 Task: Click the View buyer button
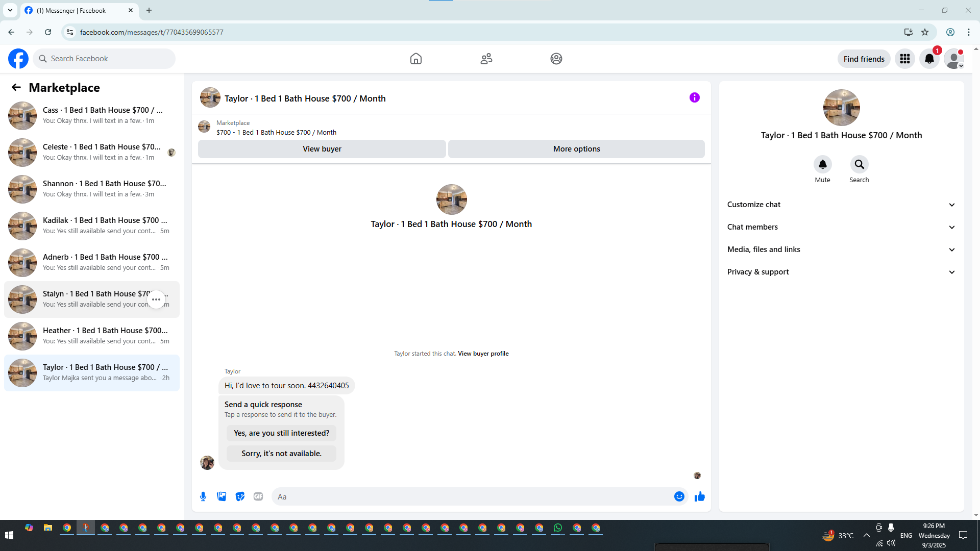(x=322, y=149)
